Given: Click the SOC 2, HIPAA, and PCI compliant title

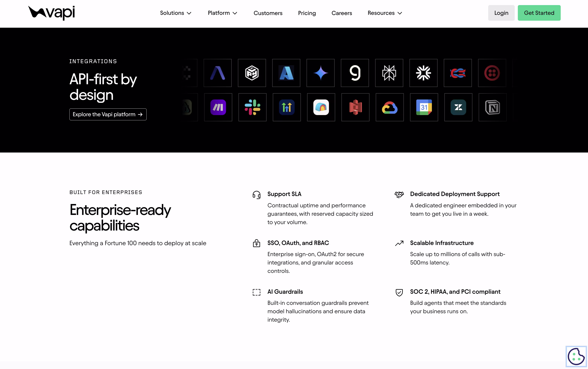Looking at the screenshot, I should 455,292.
